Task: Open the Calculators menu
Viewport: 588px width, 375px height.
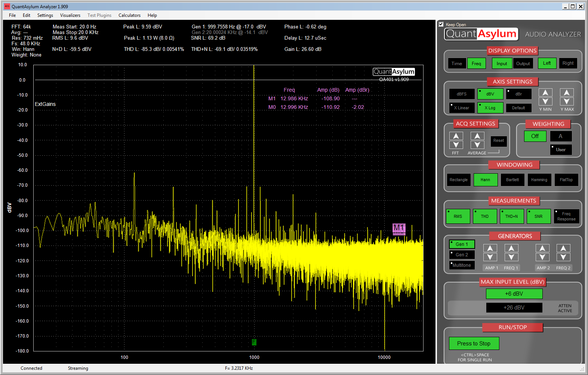Action: click(x=130, y=15)
